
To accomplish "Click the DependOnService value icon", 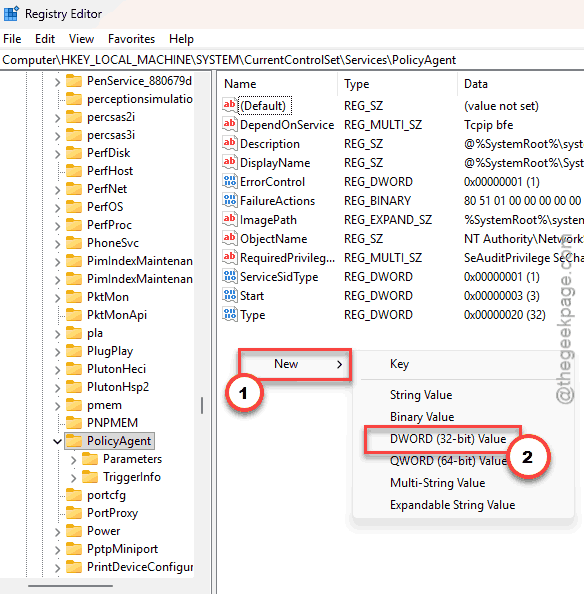I will tap(230, 124).
